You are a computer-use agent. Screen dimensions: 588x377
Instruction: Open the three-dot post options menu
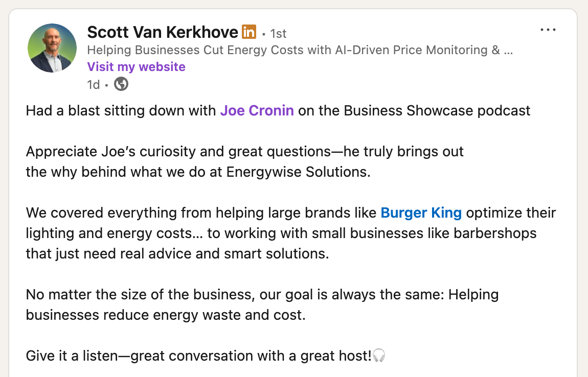(548, 30)
